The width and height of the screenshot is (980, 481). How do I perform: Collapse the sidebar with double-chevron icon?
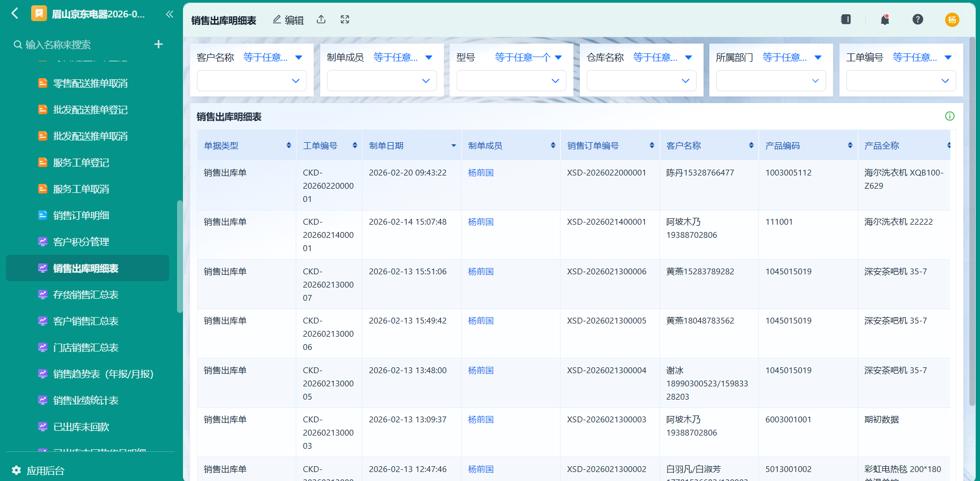tap(170, 14)
